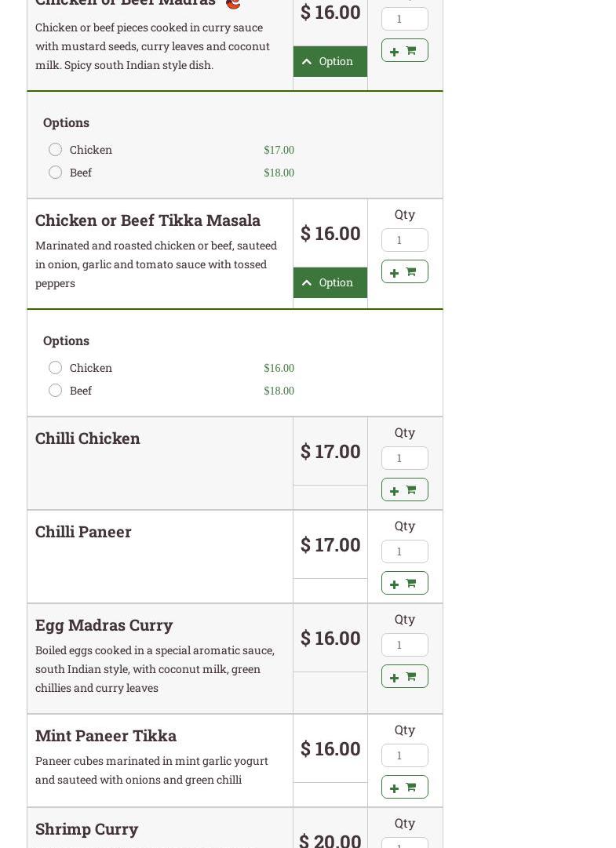The height and width of the screenshot is (848, 616).
Task: Add Mint Paneer Tikka to cart
Action: coord(404,787)
